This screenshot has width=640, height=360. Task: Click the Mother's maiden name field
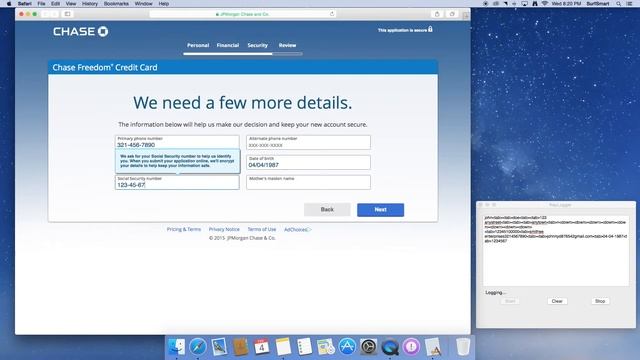point(309,182)
